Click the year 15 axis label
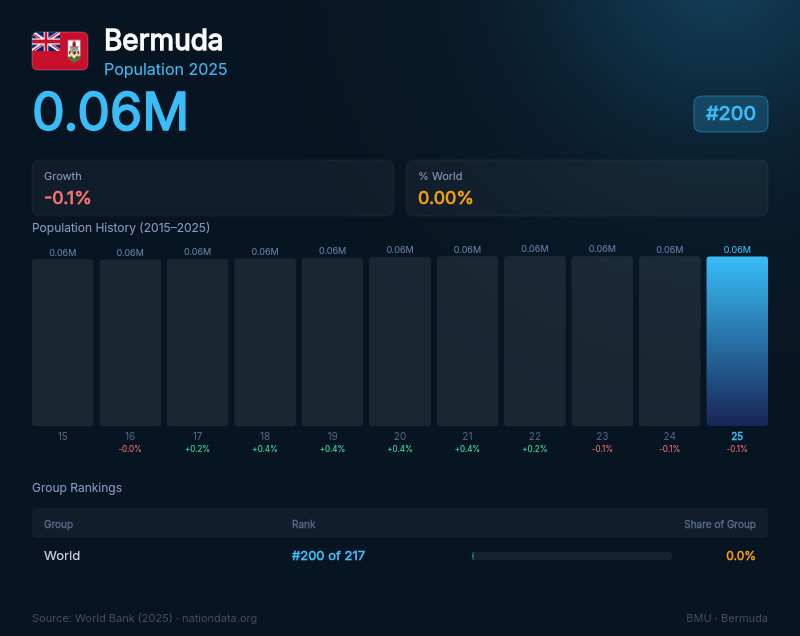The width and height of the screenshot is (800, 636). tap(62, 436)
